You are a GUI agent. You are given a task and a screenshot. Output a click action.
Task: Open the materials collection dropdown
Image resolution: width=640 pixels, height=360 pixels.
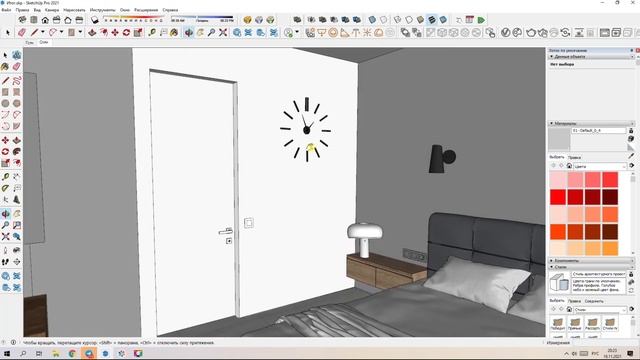click(x=600, y=166)
